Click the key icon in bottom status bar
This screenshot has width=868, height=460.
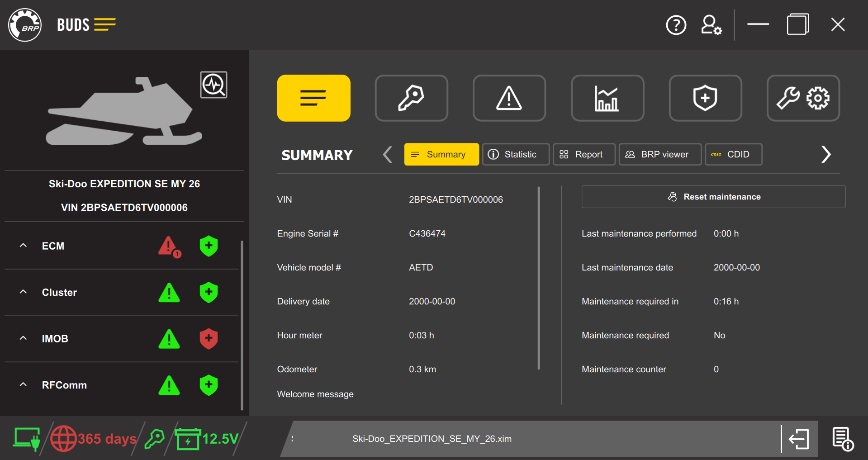(x=154, y=438)
